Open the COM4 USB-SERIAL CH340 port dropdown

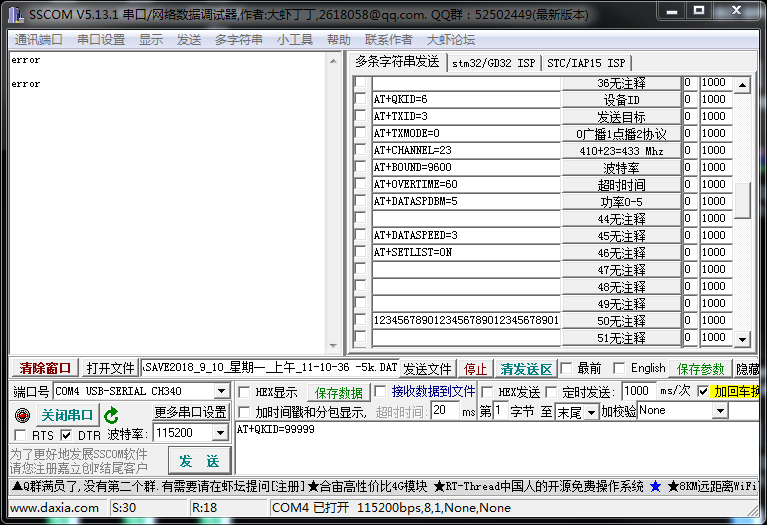click(222, 391)
